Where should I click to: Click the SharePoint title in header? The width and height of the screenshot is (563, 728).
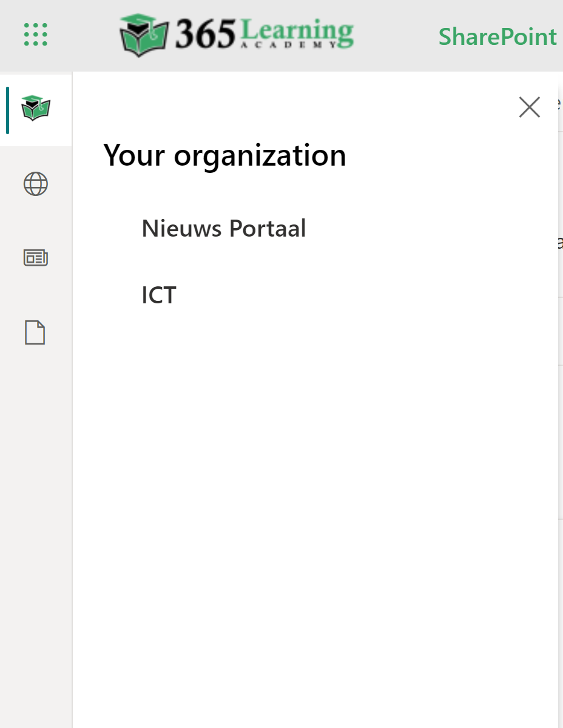pyautogui.click(x=497, y=36)
